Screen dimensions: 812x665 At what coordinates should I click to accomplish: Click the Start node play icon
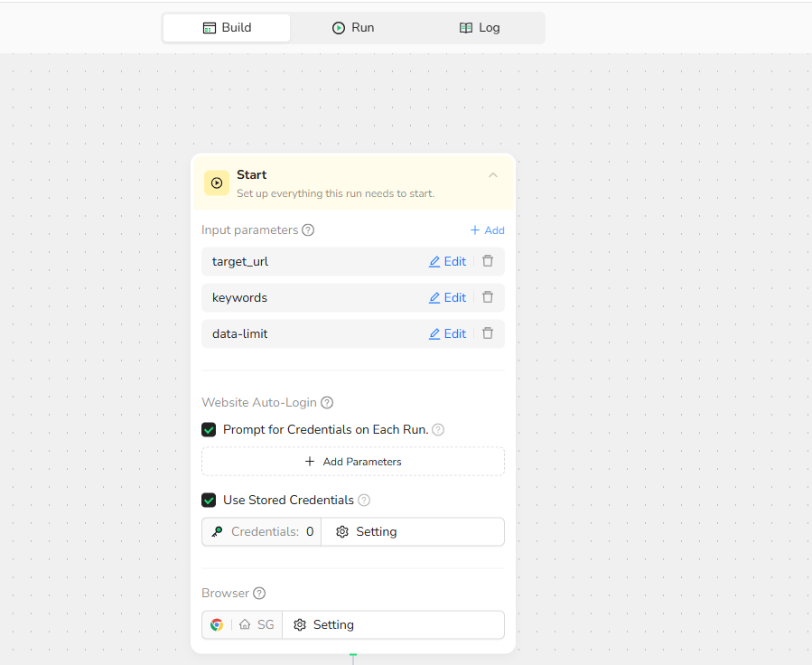tap(217, 183)
